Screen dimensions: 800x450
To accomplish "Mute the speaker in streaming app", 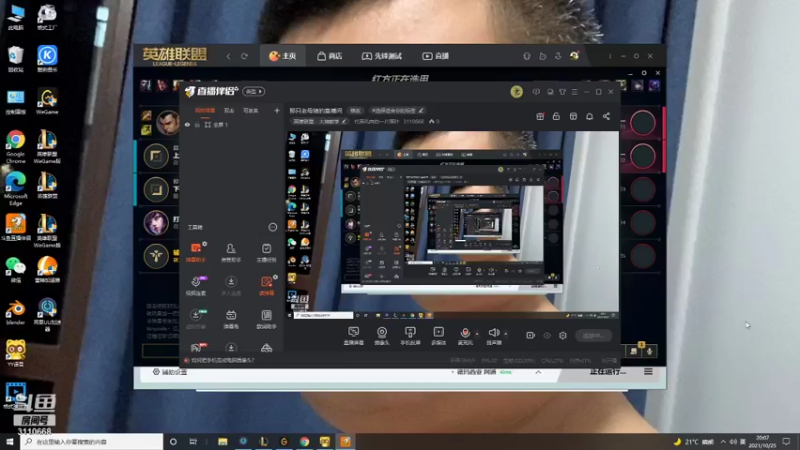I will coord(493,336).
